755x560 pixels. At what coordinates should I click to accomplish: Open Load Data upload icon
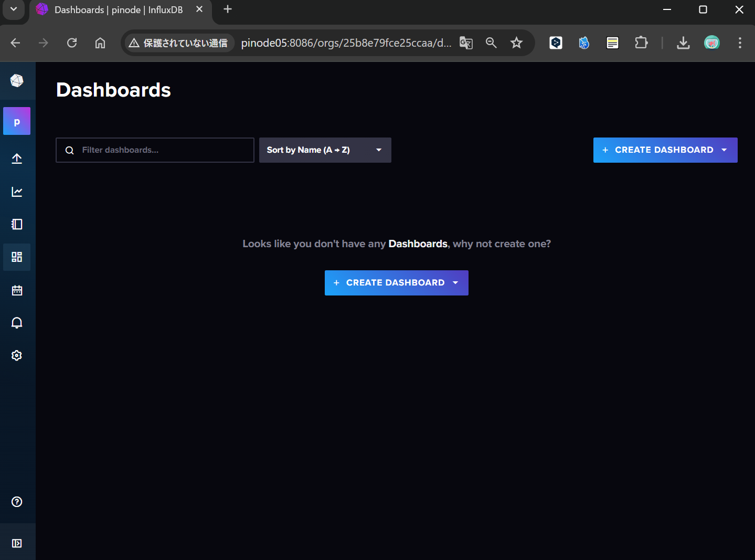pos(17,159)
